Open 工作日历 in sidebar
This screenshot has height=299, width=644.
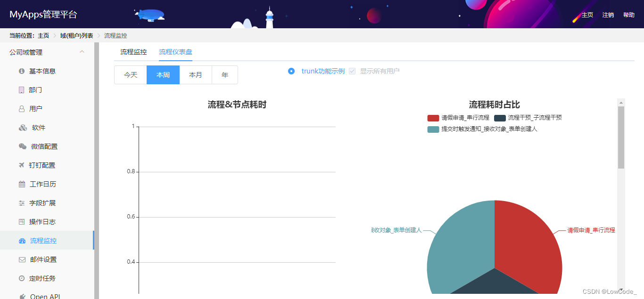(x=43, y=184)
